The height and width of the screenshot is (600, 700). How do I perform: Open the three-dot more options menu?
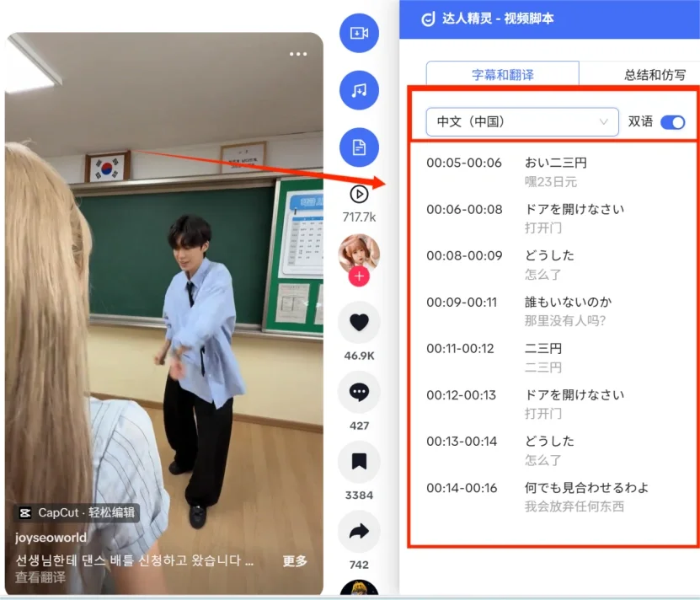coord(298,54)
